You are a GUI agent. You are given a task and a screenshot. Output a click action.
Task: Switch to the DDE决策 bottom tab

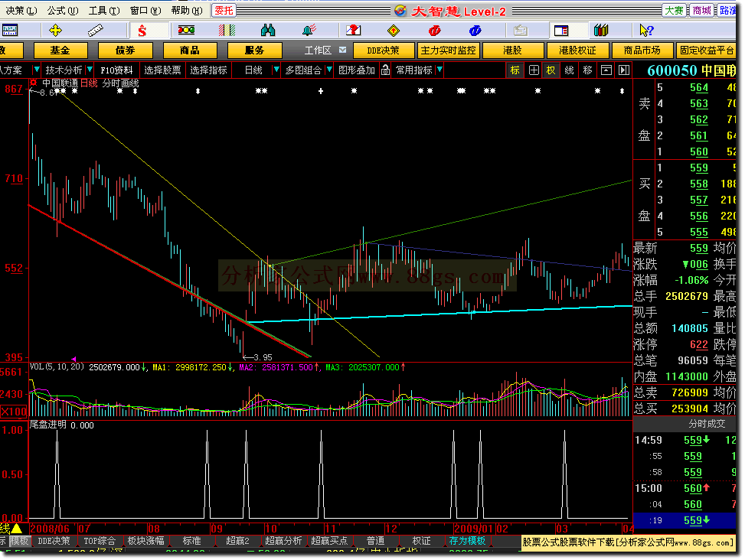pyautogui.click(x=54, y=541)
